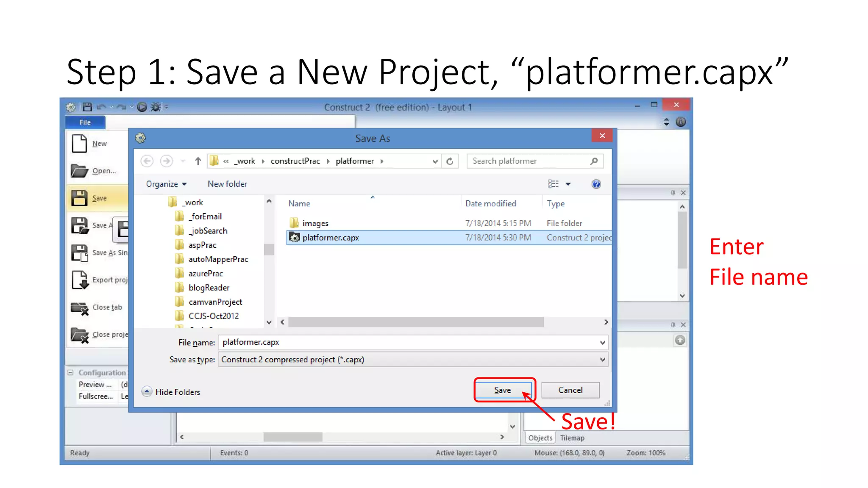Click the Debug layout bug icon in the title bar
Screen dimensions: 868x488
(x=156, y=107)
